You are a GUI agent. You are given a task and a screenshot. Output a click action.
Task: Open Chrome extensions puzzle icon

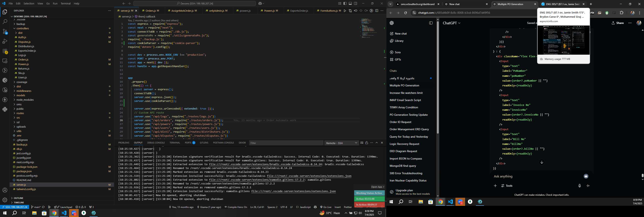tap(621, 13)
